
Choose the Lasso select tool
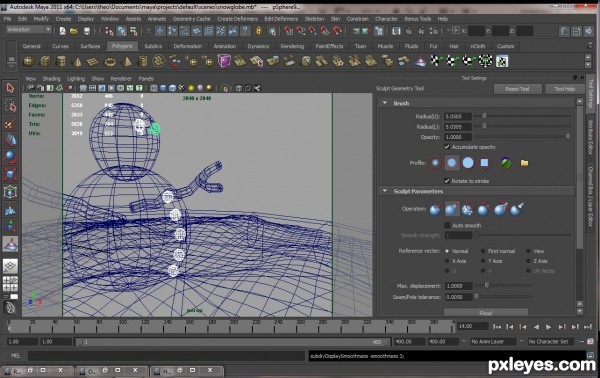tap(10, 106)
